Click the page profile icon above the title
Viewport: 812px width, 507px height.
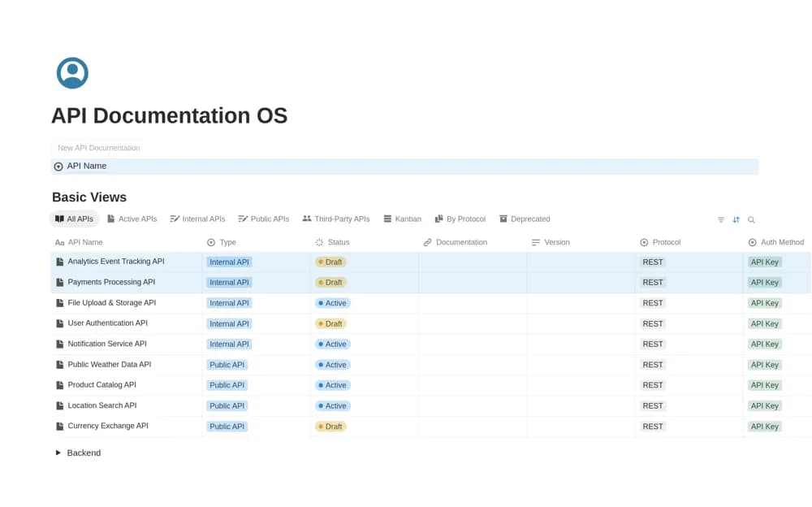tap(72, 73)
